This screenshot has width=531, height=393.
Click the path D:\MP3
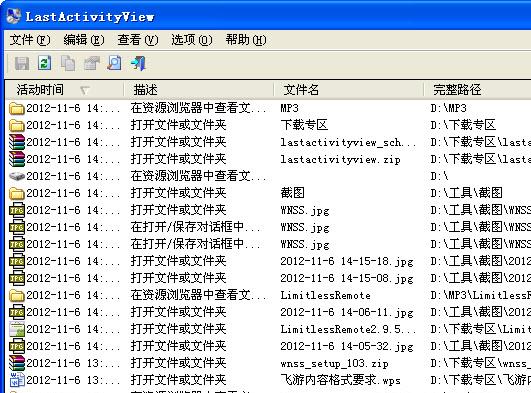click(x=448, y=108)
